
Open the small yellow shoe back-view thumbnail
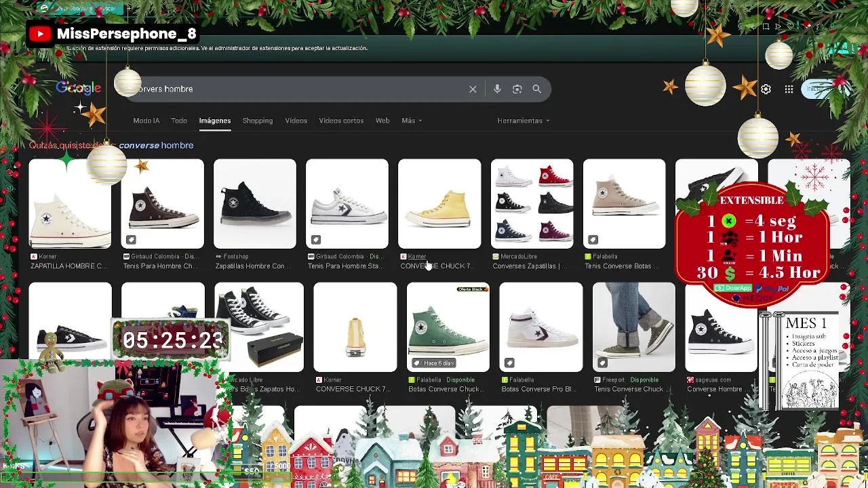click(355, 327)
